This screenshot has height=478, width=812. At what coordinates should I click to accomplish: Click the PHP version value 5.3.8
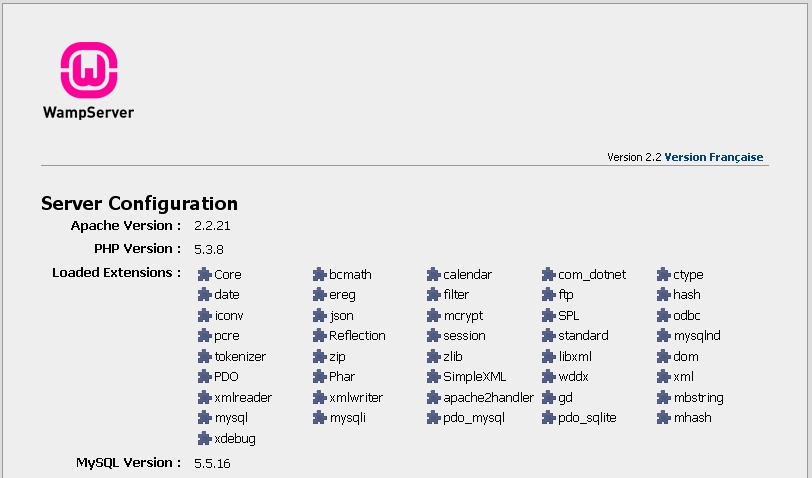click(x=209, y=249)
